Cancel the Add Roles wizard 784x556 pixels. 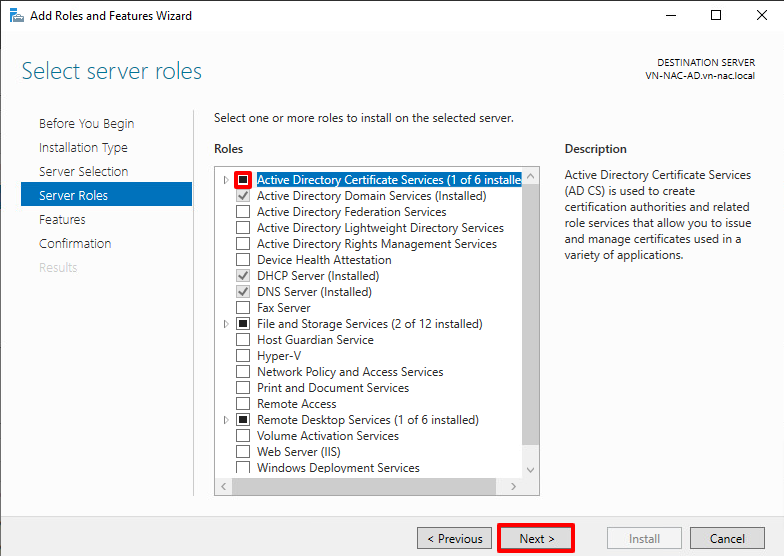(727, 538)
